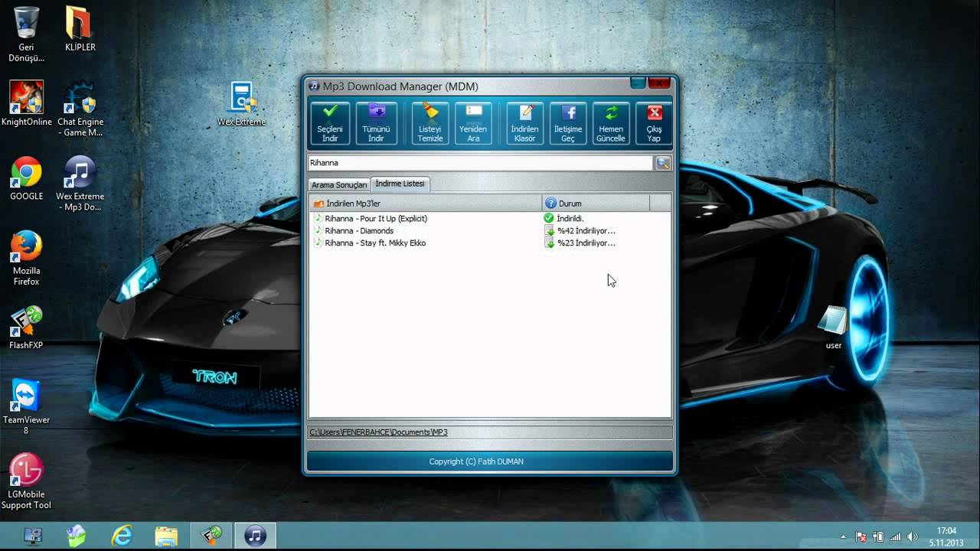The width and height of the screenshot is (980, 551).
Task: Click the %42 İndiriliyor status text
Action: point(586,231)
